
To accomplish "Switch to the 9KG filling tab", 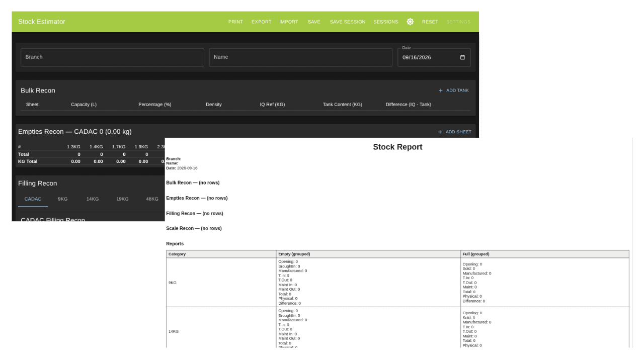I will [62, 199].
